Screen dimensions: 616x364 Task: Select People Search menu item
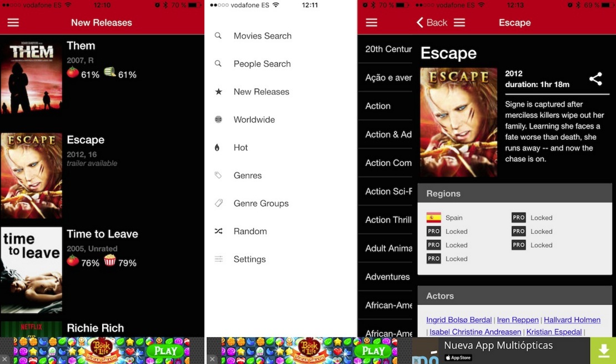[x=262, y=64]
